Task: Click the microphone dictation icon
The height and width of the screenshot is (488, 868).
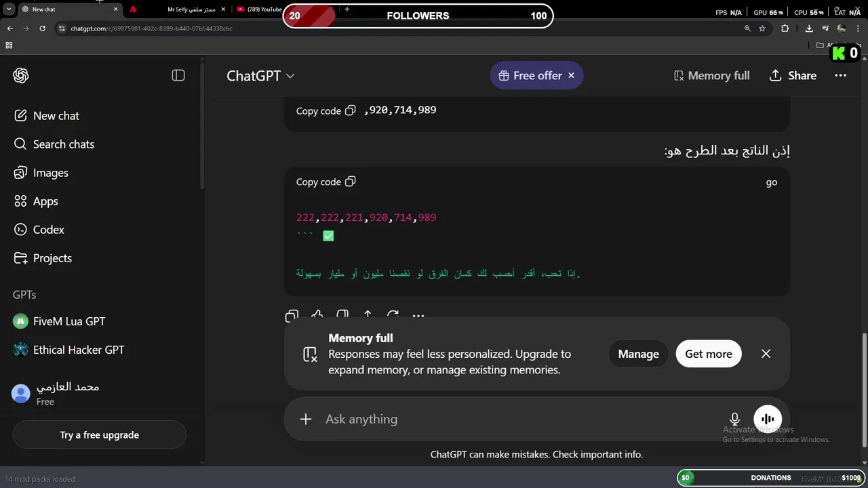Action: tap(734, 420)
